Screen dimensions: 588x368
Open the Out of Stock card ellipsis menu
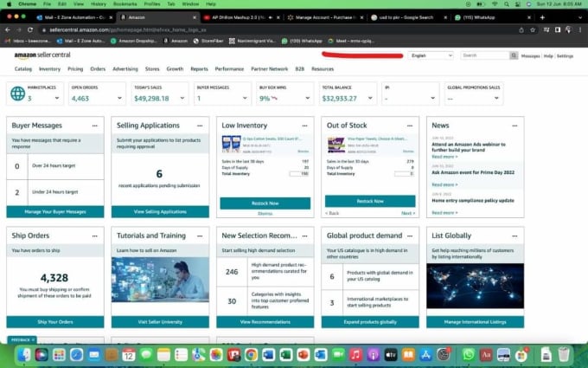point(410,126)
